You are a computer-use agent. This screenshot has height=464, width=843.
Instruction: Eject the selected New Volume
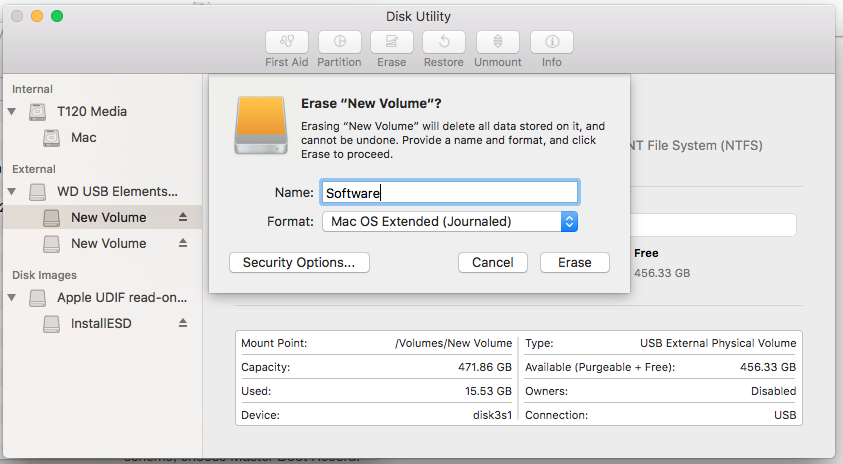(x=183, y=217)
